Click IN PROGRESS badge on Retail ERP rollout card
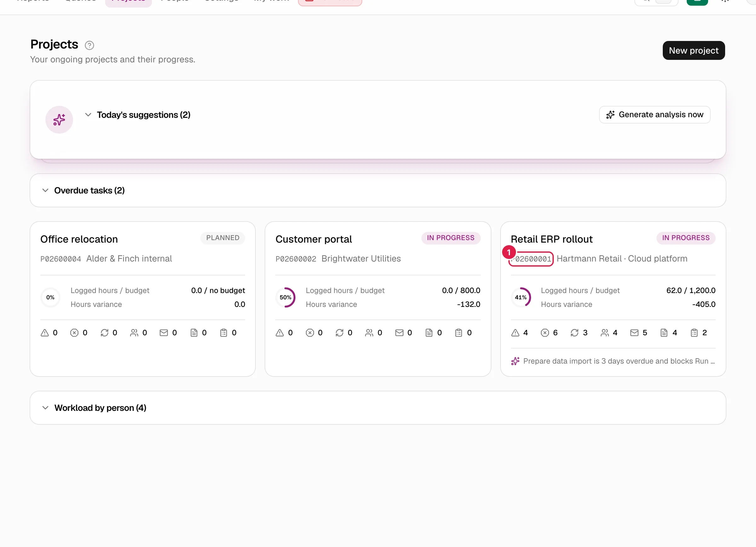756x547 pixels. pyautogui.click(x=686, y=238)
